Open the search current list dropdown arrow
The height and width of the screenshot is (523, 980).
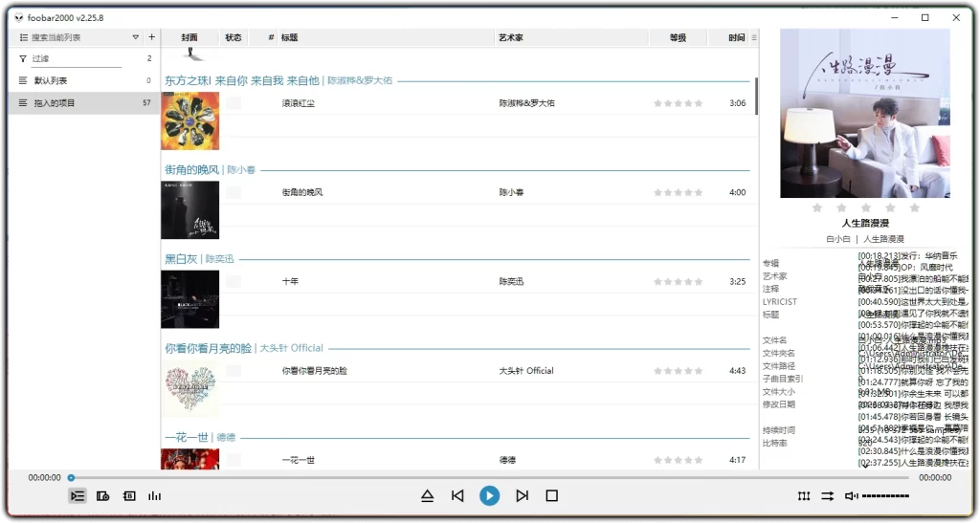(136, 37)
